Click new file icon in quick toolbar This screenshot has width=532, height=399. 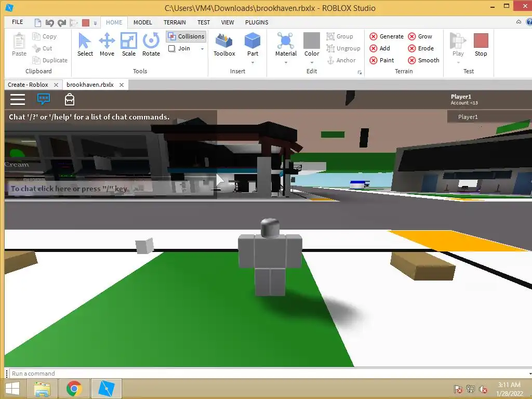point(38,23)
